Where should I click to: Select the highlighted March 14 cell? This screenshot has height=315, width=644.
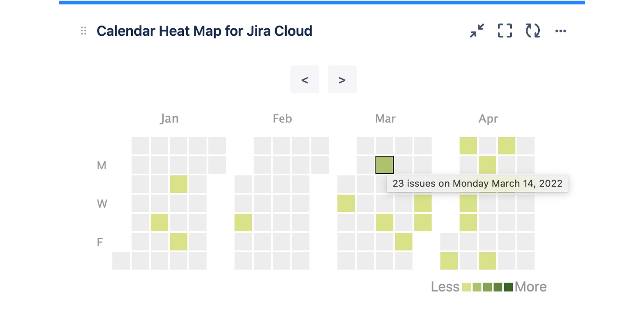[384, 165]
